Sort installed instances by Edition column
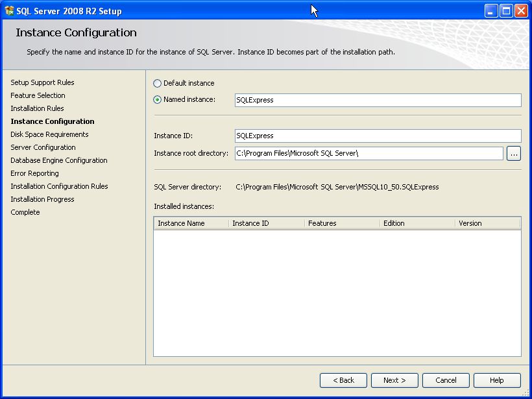 (x=417, y=223)
